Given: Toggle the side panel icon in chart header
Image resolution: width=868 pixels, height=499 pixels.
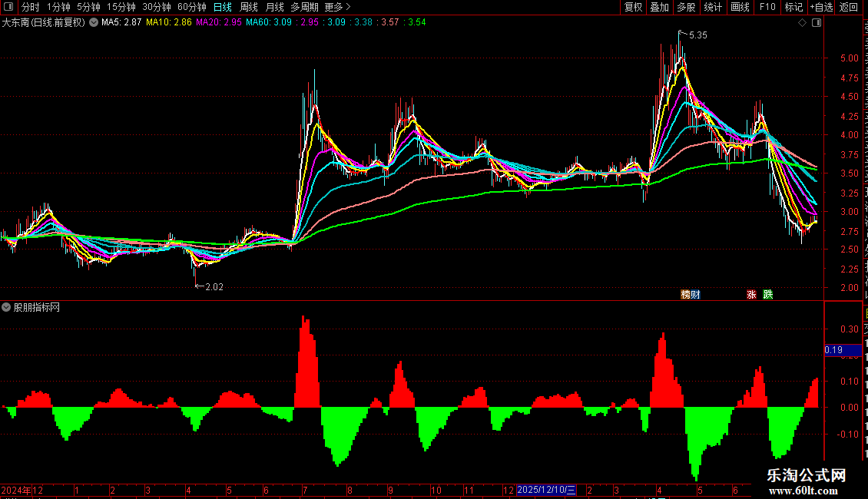Looking at the screenshot, I should (x=817, y=23).
